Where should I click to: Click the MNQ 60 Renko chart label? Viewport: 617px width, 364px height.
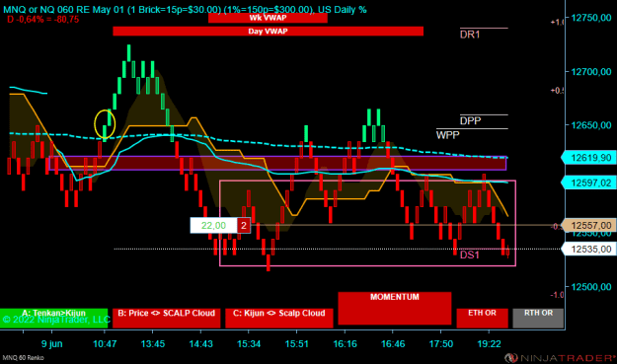click(x=24, y=358)
